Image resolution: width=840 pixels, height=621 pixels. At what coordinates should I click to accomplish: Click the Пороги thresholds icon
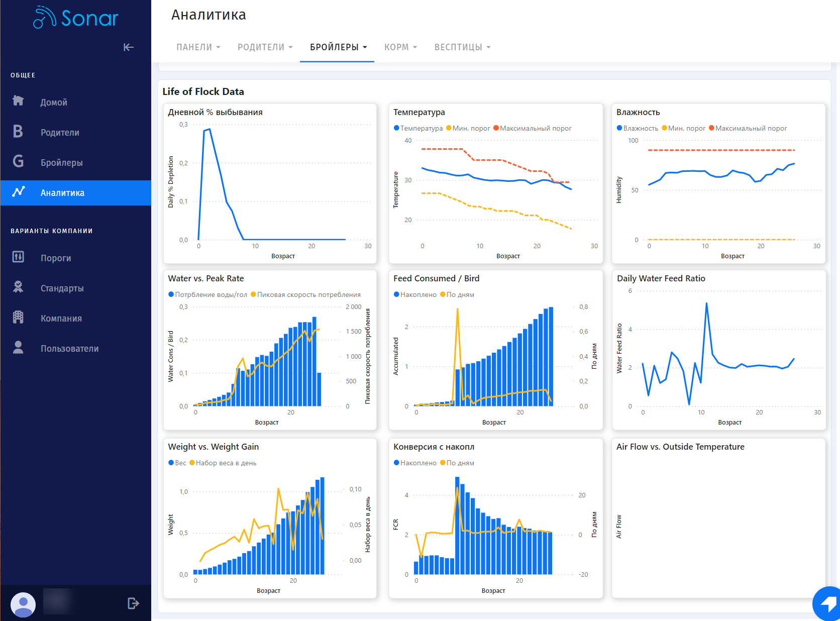pyautogui.click(x=18, y=257)
